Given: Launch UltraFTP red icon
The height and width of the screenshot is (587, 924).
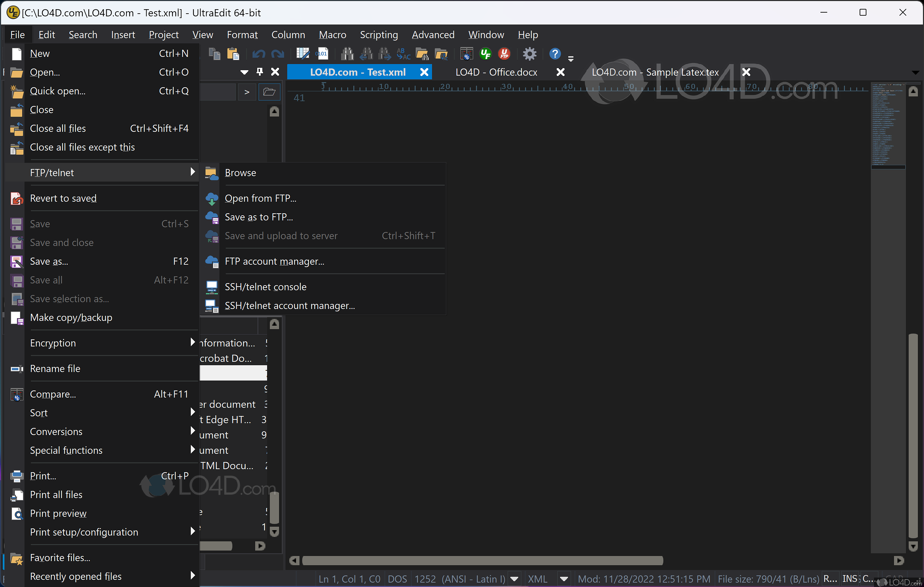Looking at the screenshot, I should point(504,54).
